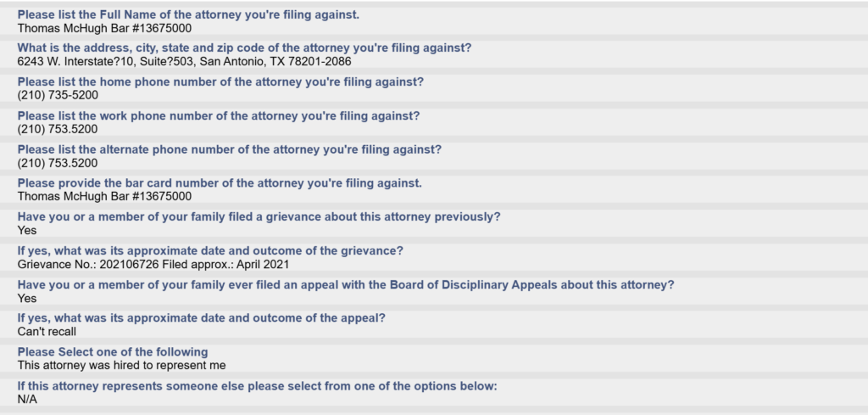Click the Board of Disciplinary Appeals question
Screen dimensions: 868x415
[x=346, y=285]
